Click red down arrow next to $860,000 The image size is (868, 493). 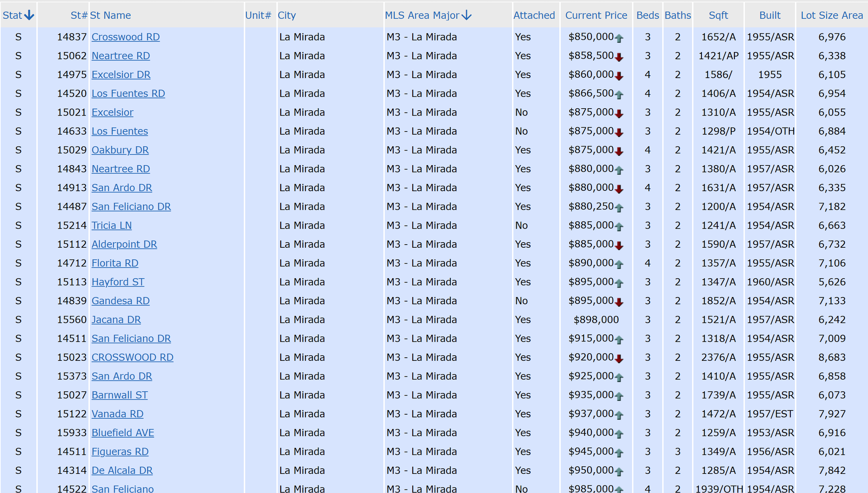[x=619, y=76]
